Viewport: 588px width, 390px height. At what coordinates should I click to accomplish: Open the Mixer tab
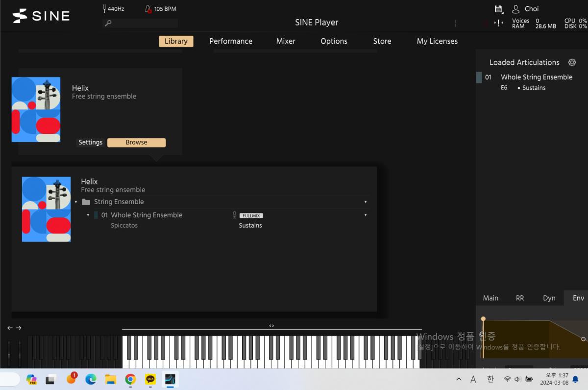286,41
